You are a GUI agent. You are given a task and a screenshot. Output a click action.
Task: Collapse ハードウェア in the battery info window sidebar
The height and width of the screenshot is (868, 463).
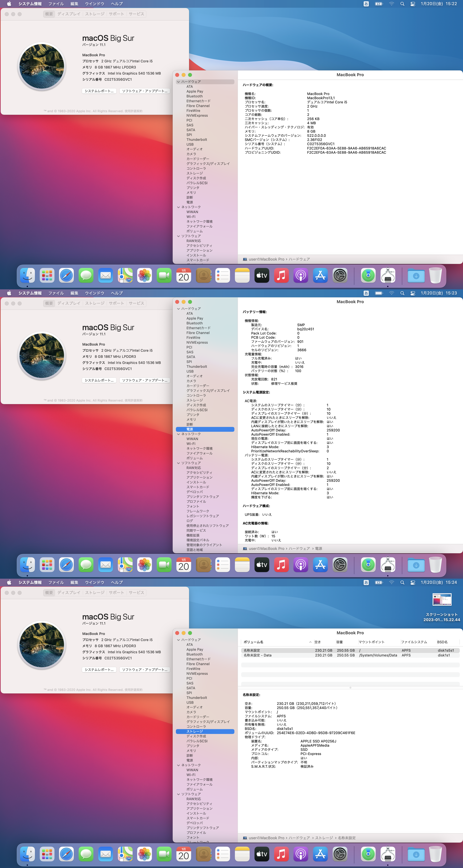179,309
